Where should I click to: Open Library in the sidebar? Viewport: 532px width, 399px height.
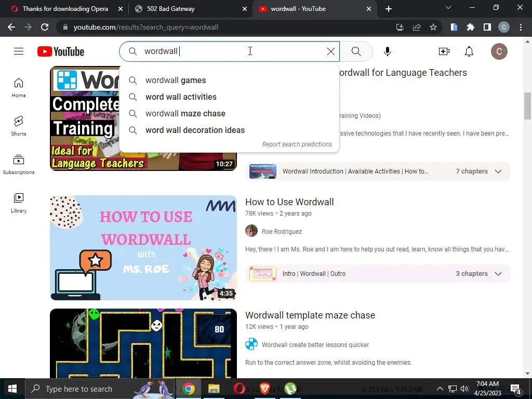[x=19, y=203]
